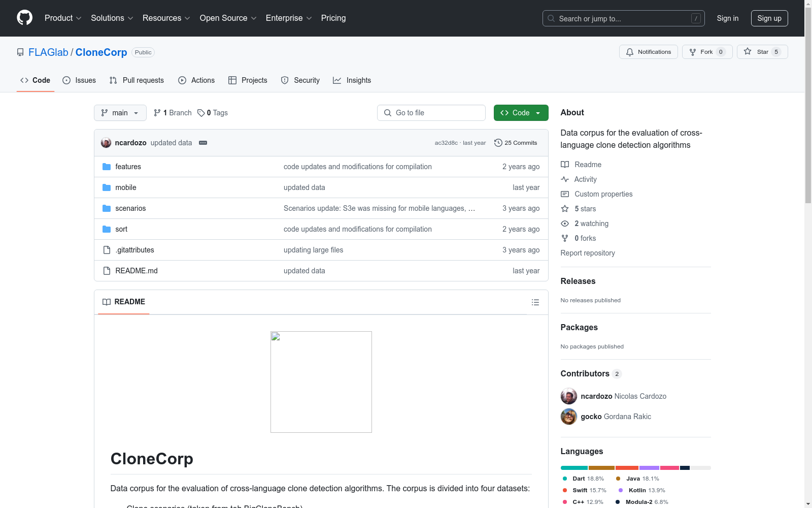Open the Releases heading link
812x508 pixels.
(578, 281)
